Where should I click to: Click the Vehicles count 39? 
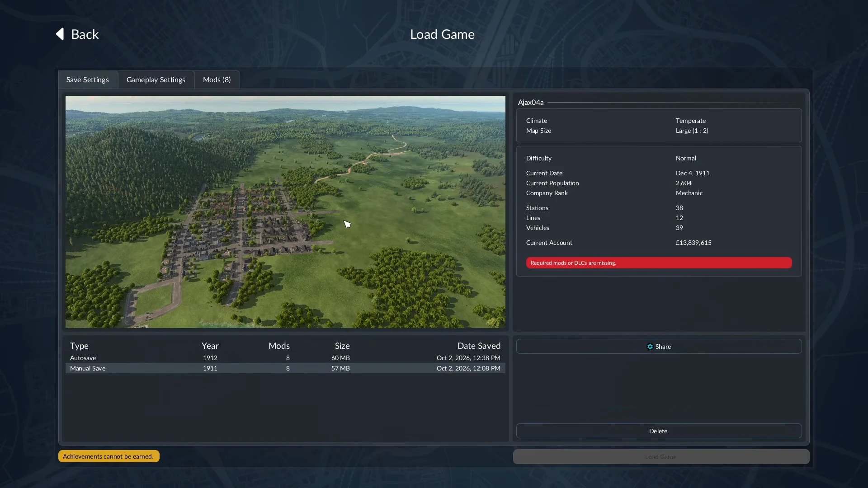click(x=679, y=228)
